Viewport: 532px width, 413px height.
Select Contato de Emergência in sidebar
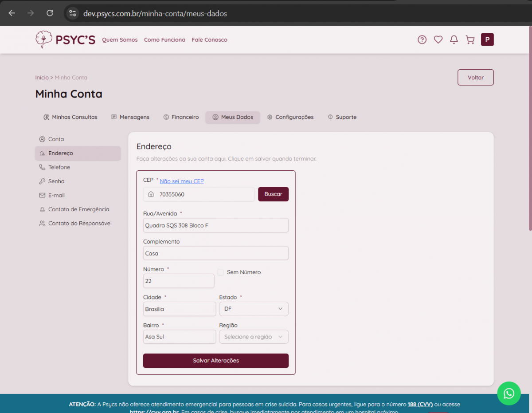click(78, 209)
